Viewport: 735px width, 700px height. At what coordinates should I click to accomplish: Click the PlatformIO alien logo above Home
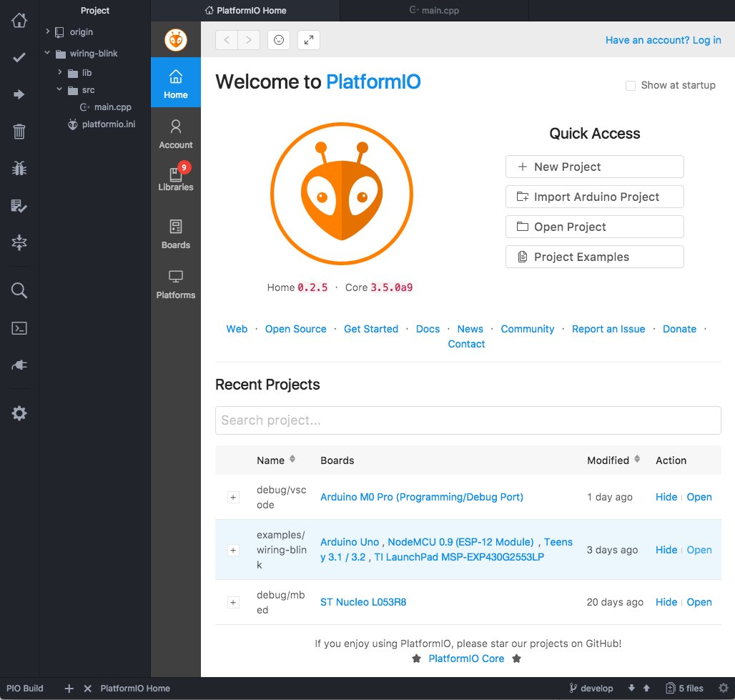coord(176,40)
